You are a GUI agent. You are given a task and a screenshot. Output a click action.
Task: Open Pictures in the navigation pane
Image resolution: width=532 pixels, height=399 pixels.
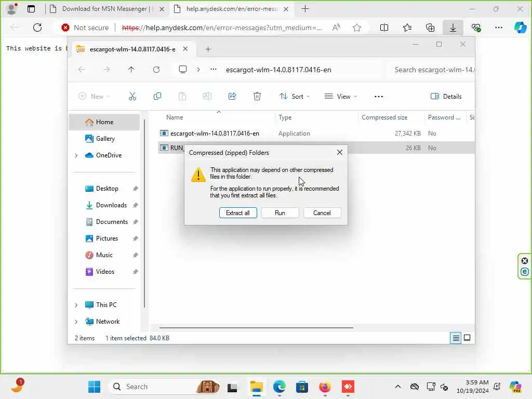tap(104, 238)
